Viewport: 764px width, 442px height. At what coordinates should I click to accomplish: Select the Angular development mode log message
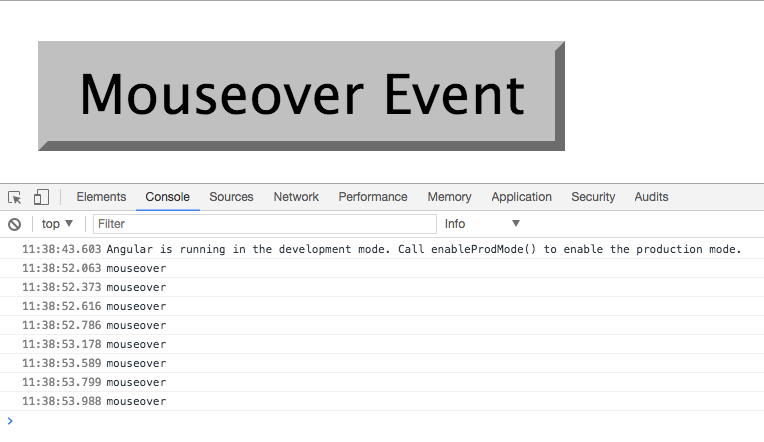(x=423, y=249)
